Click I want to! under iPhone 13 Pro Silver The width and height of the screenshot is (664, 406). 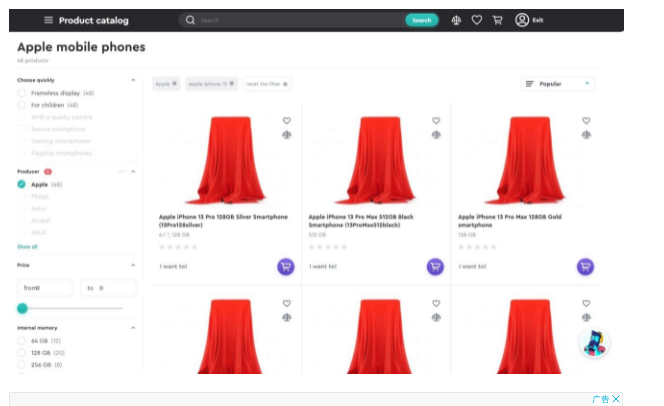click(x=173, y=266)
